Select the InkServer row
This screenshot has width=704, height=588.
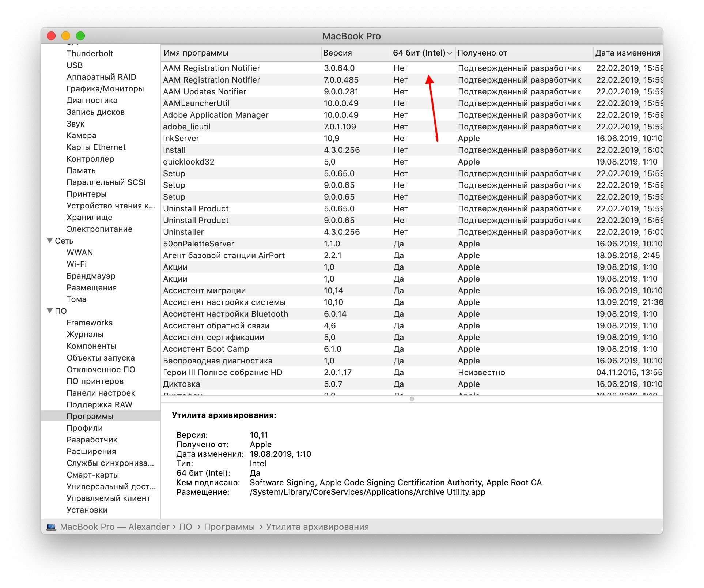tap(412, 138)
